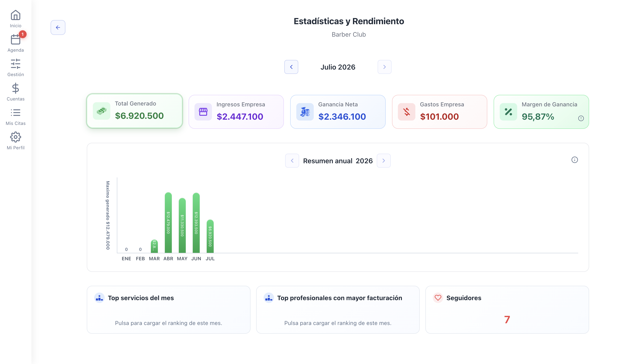Click info icon in Resumen anual panel
Screen dimensions: 641x364
pos(575,160)
